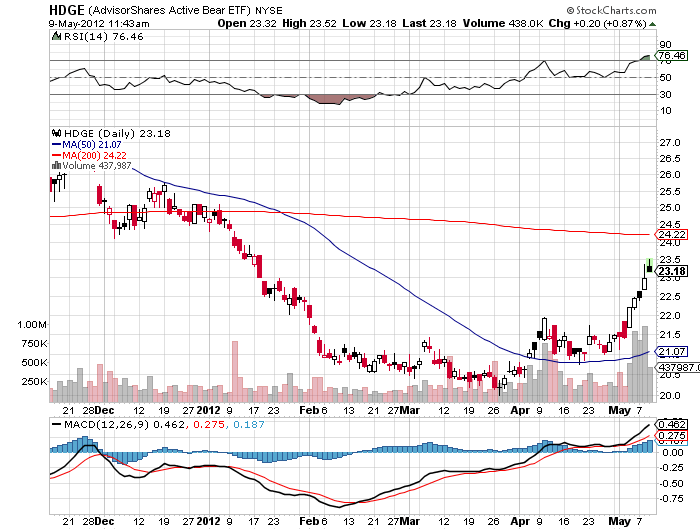The height and width of the screenshot is (530, 700).
Task: Click the High 23.52 value
Action: [x=309, y=23]
